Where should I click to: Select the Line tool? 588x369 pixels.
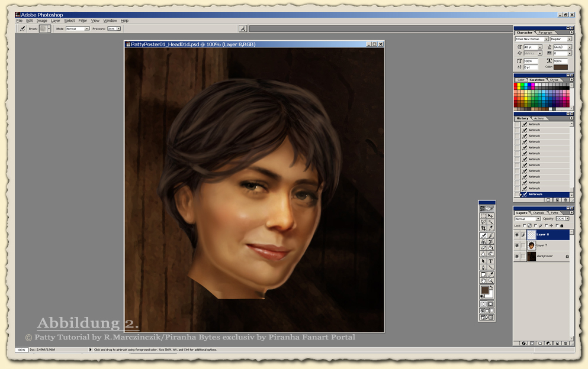490,267
